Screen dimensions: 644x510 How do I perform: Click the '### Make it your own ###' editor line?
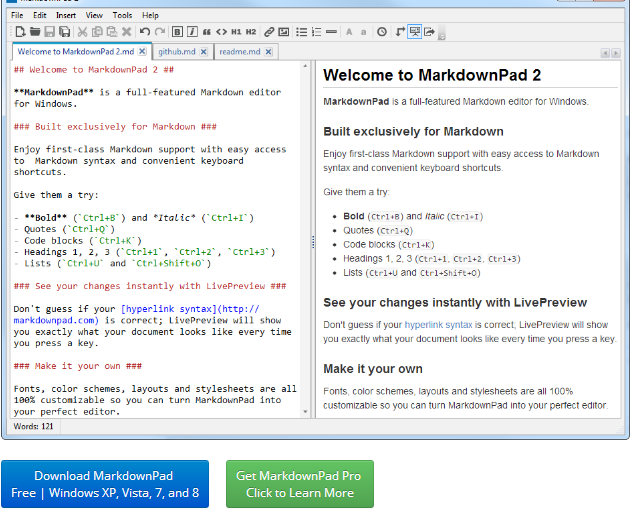pos(78,366)
